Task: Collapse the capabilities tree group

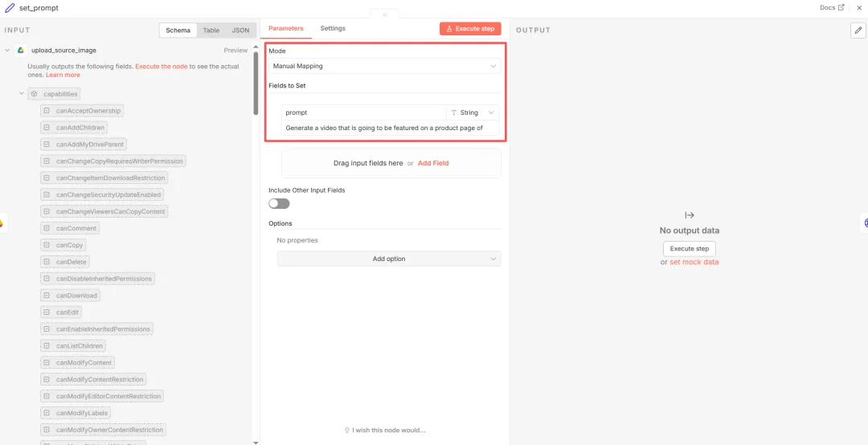Action: (x=22, y=93)
